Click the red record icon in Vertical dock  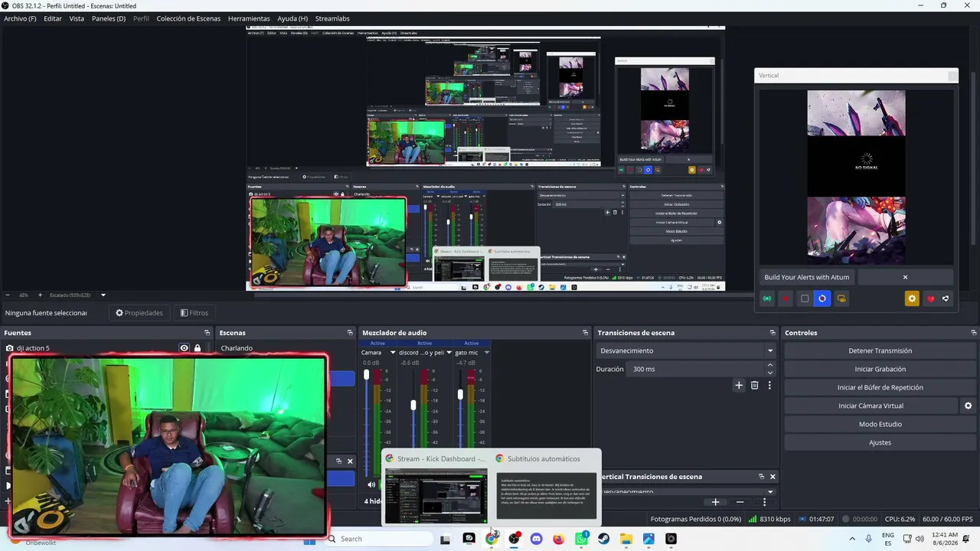(x=786, y=298)
